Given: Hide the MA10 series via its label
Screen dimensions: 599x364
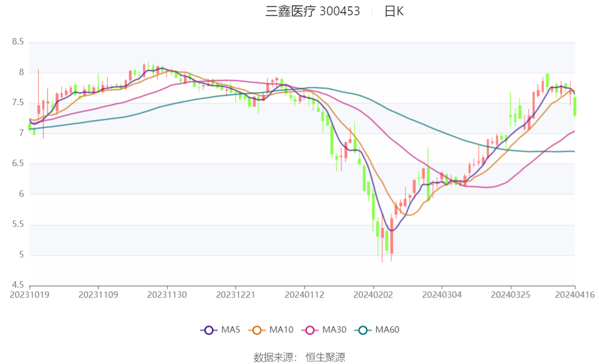Looking at the screenshot, I should (281, 330).
